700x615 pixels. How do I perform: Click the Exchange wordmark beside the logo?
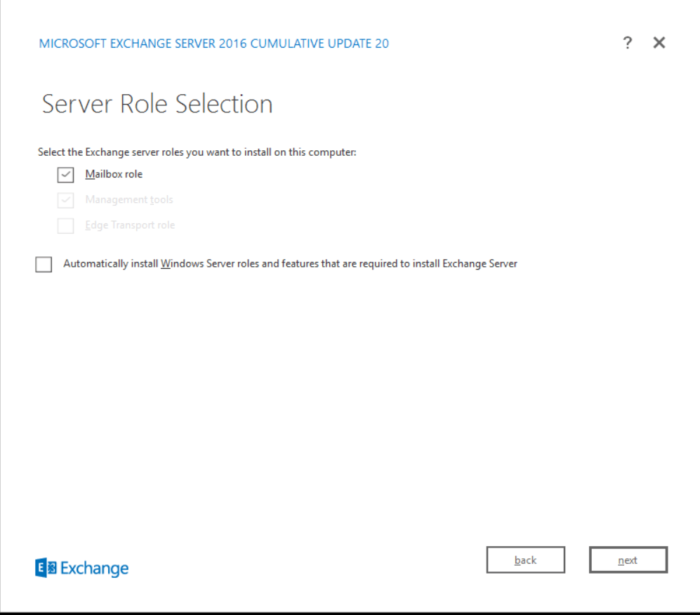pos(95,568)
